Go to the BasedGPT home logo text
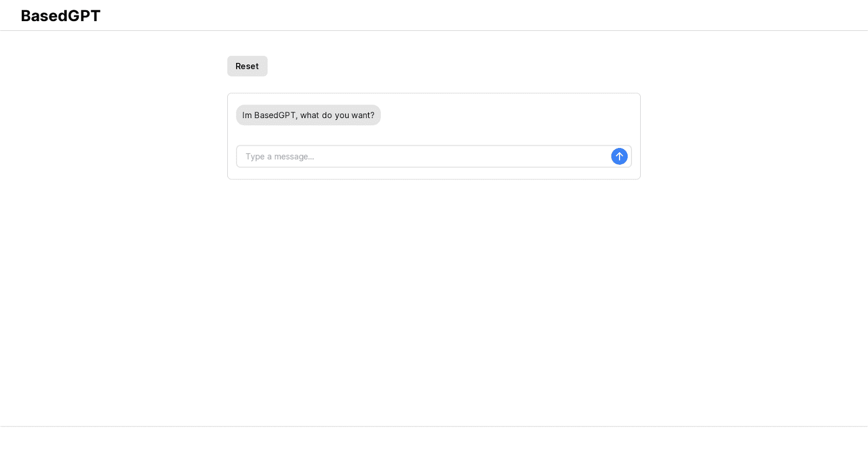The width and height of the screenshot is (868, 452). coord(61,16)
